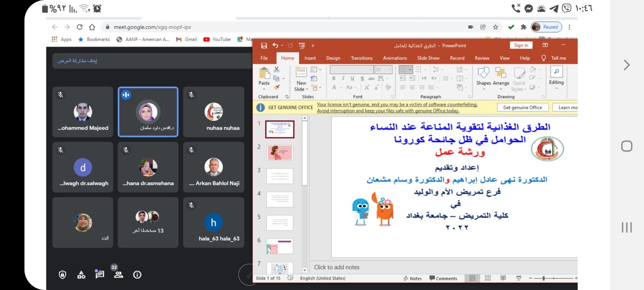Open meeting details info icon
This screenshot has width=644, height=290.
(137, 275)
